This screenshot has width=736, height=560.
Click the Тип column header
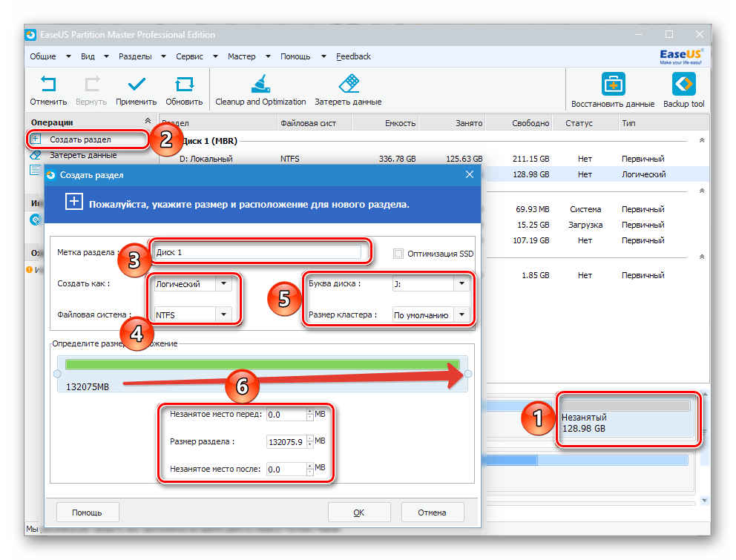click(663, 123)
